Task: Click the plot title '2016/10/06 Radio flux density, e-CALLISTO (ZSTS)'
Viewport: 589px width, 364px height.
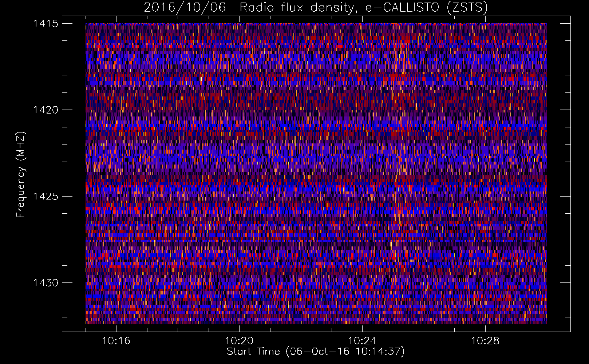Action: click(x=316, y=7)
